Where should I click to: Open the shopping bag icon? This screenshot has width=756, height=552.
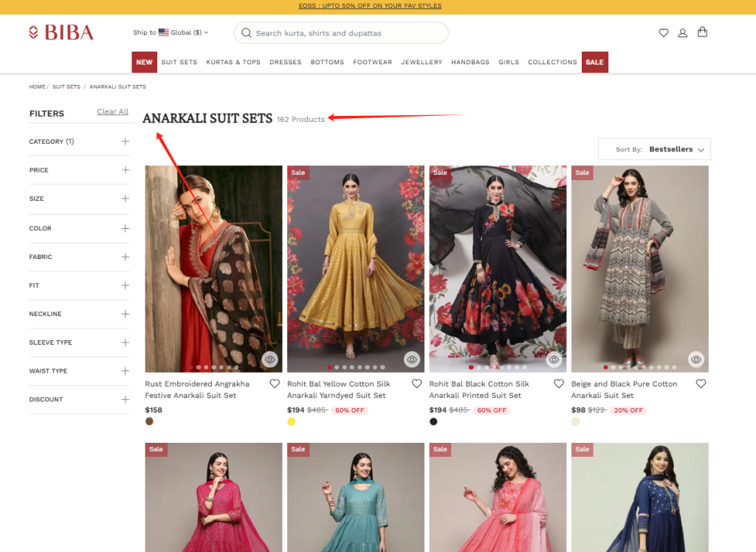coord(702,32)
